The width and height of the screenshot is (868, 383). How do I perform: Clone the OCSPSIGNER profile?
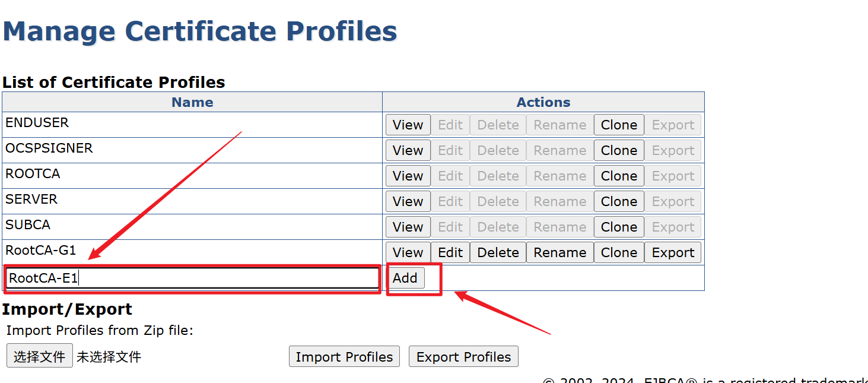619,150
